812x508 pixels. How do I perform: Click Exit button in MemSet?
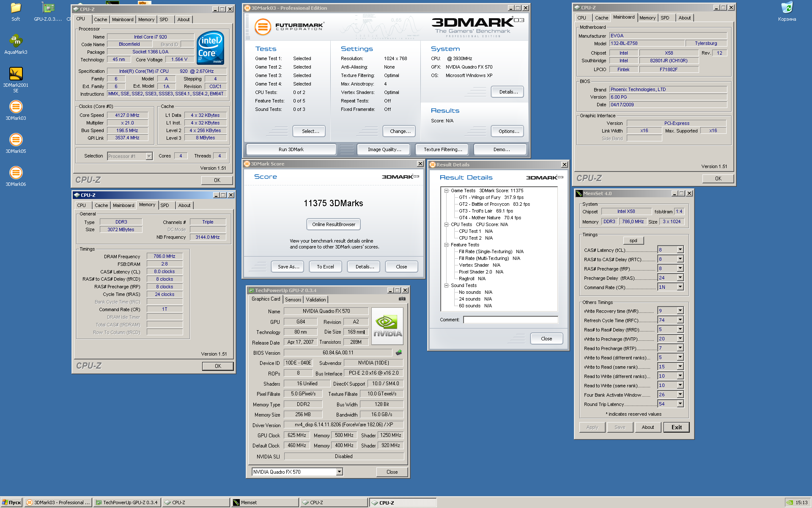pyautogui.click(x=676, y=427)
